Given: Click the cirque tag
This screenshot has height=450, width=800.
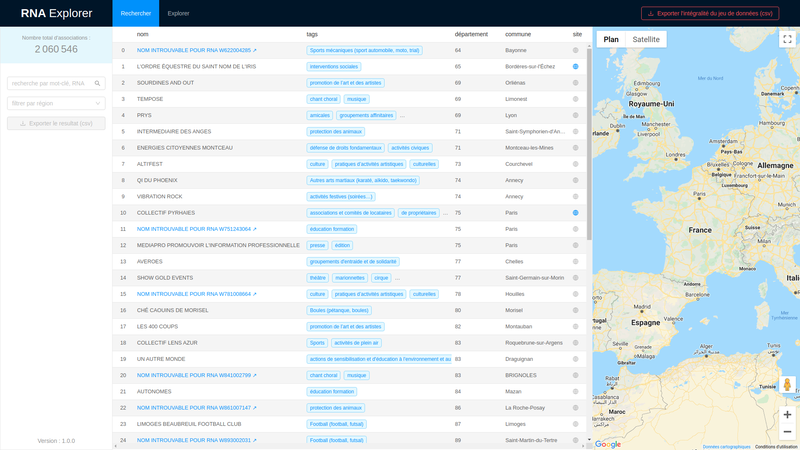Looking at the screenshot, I should (381, 278).
